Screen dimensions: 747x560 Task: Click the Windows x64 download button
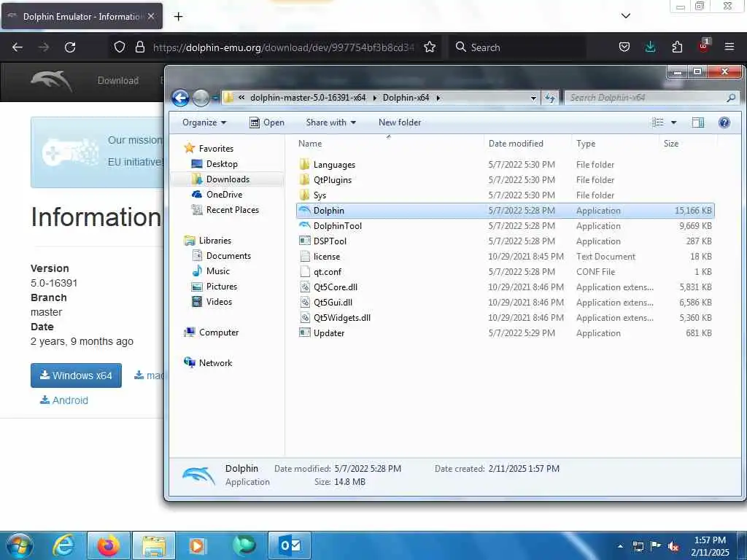(76, 376)
